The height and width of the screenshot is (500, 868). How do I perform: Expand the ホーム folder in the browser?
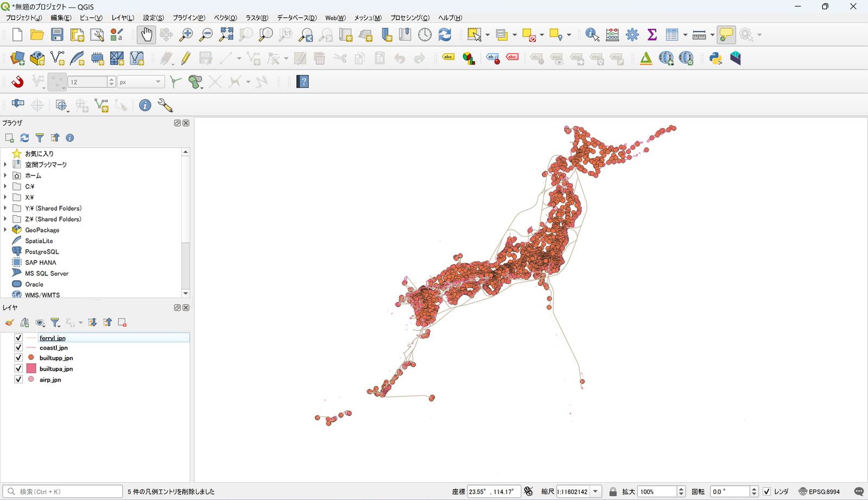(5, 175)
